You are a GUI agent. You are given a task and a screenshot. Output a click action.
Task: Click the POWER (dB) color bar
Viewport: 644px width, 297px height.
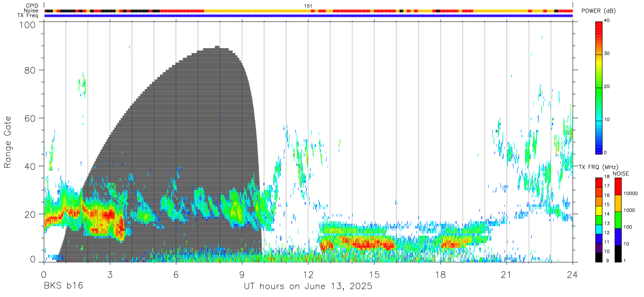599,87
